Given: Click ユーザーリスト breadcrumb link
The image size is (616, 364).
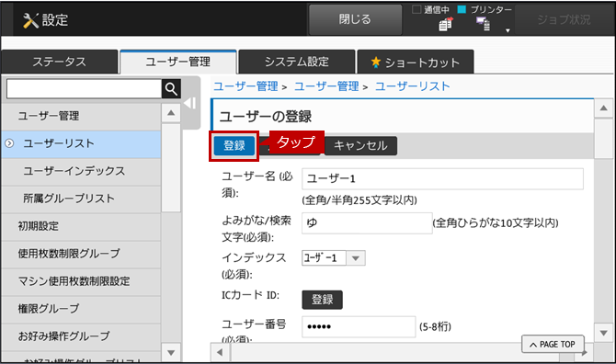Looking at the screenshot, I should coord(413,86).
